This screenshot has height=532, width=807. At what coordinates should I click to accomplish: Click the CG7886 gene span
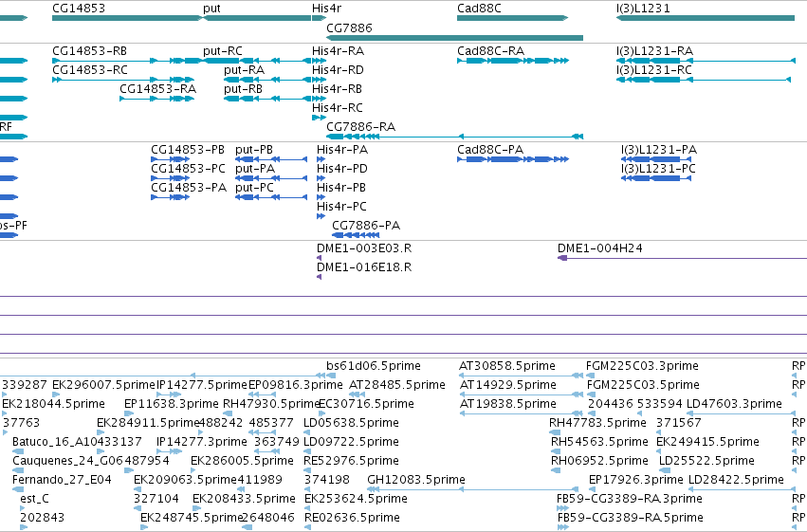point(454,38)
